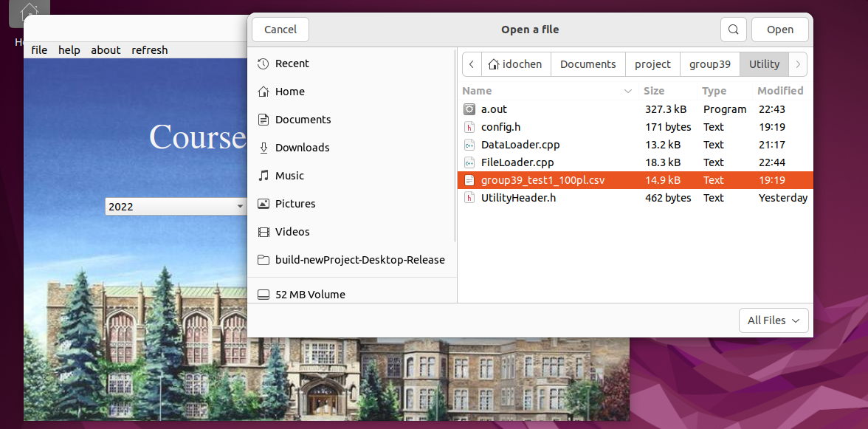This screenshot has height=429, width=868.
Task: Click the back arrow in the path bar
Action: [472, 64]
